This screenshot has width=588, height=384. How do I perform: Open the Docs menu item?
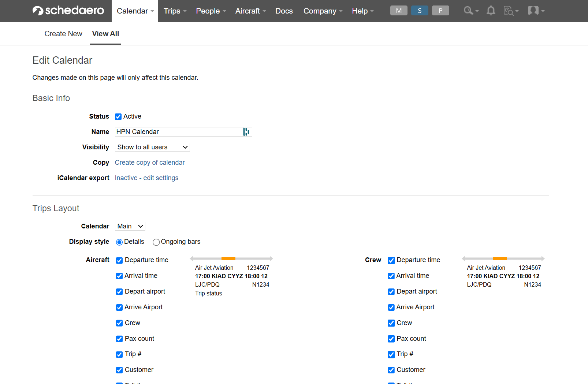pos(284,11)
